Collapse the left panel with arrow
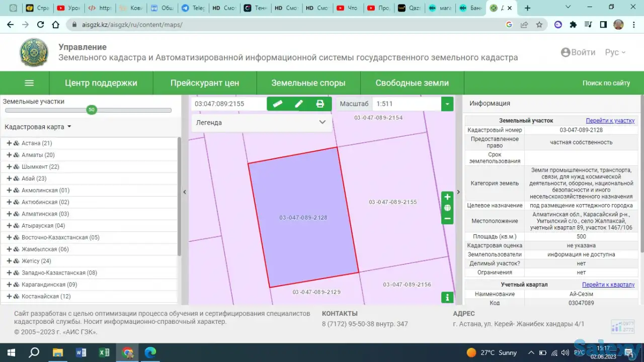Screen dimensions: 644x362 coord(185,192)
